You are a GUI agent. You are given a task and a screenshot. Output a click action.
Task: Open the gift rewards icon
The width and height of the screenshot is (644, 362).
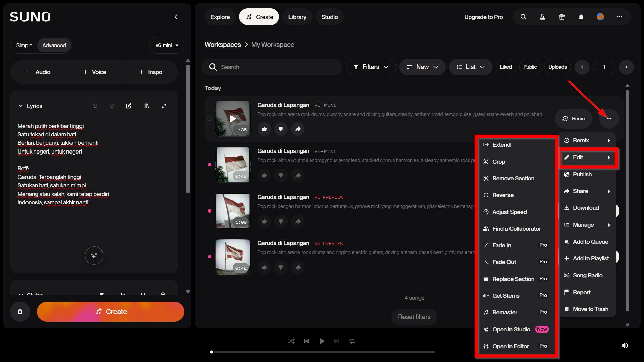pos(562,17)
